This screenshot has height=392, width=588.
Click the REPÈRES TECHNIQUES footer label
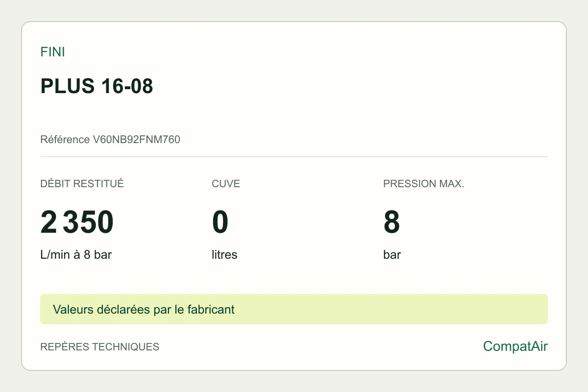(99, 347)
